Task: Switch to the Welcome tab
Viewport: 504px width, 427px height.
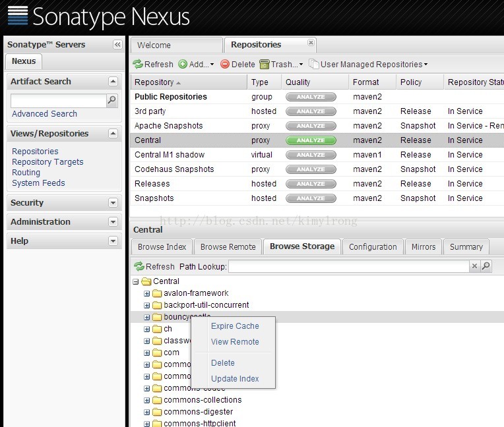Action: [176, 45]
